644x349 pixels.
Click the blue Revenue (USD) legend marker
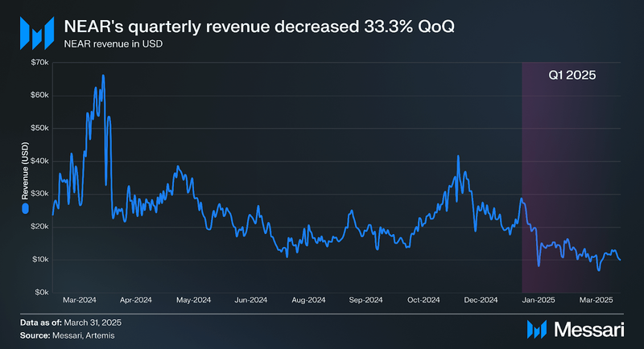25,209
